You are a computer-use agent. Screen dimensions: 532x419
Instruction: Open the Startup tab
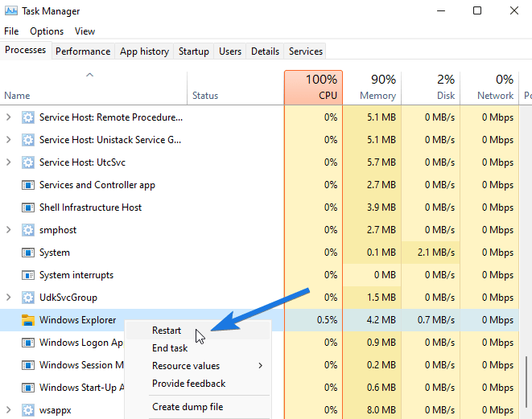(193, 51)
